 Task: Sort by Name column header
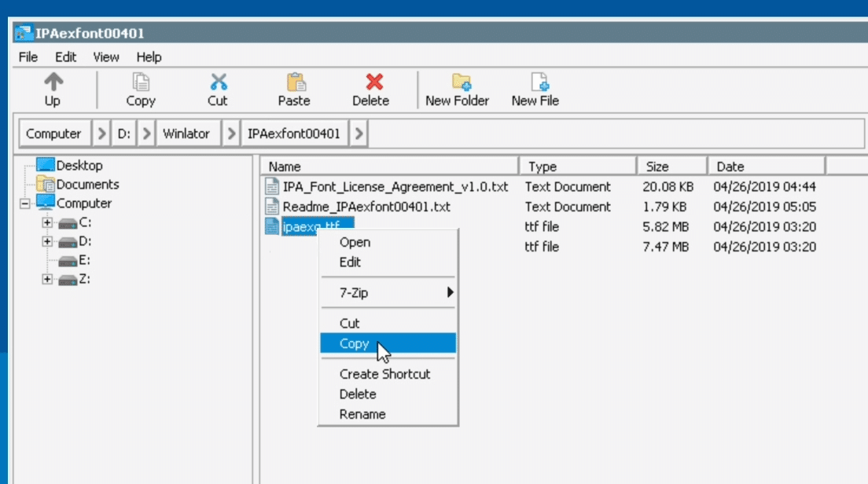tap(390, 166)
